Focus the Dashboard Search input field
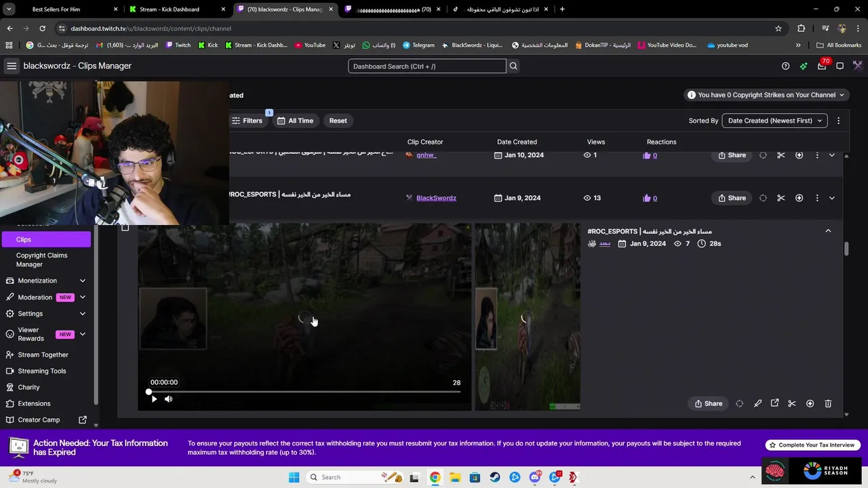The image size is (868, 488). pos(427,66)
